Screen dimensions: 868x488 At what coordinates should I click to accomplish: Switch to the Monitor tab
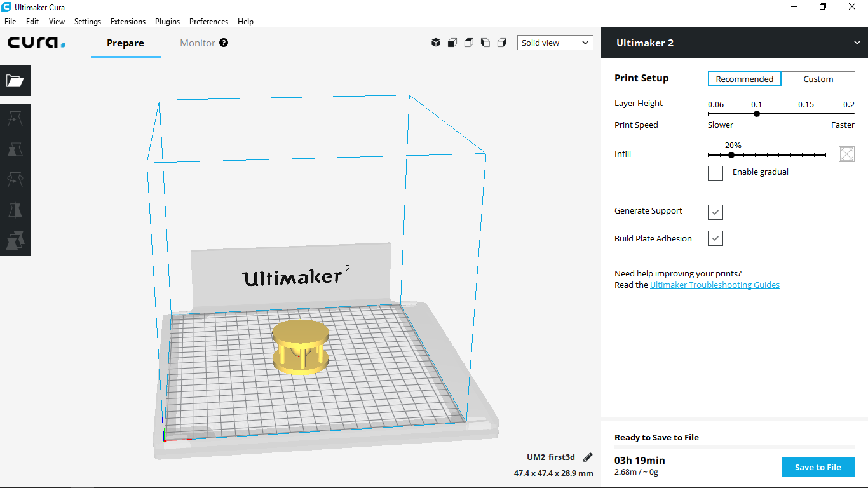[x=198, y=43]
